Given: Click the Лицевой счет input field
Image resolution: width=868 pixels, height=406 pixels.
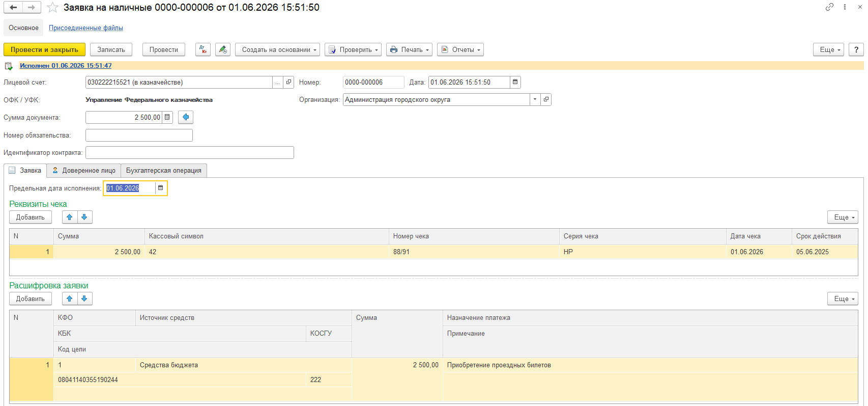Looking at the screenshot, I should coord(179,82).
